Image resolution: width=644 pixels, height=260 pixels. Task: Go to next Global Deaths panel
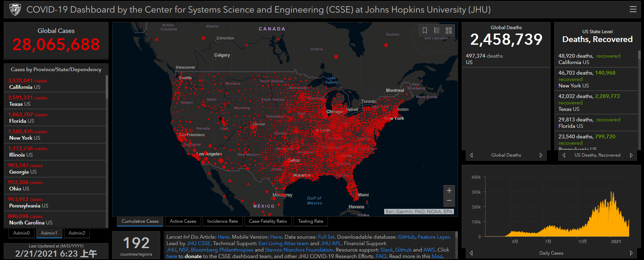click(x=541, y=155)
